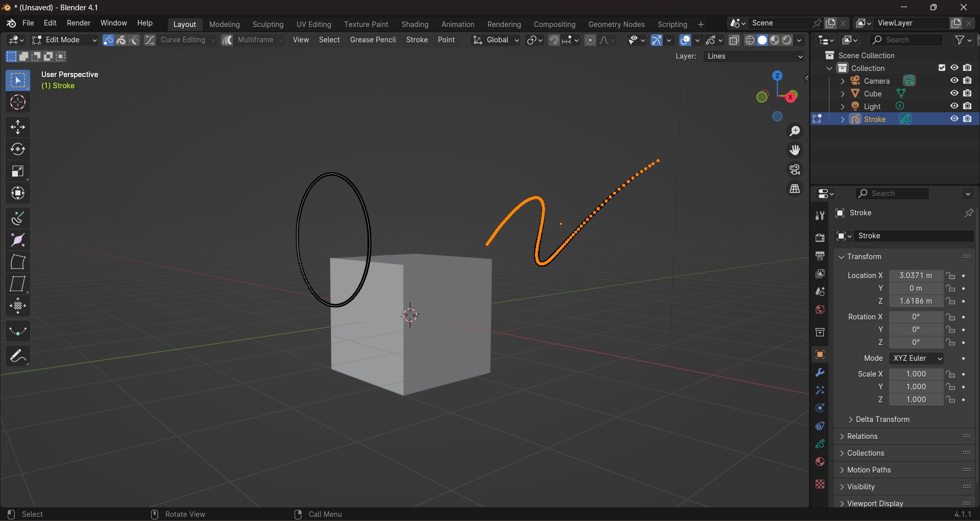Viewport: 980px width, 521px height.
Task: Open the File menu
Action: pyautogui.click(x=29, y=23)
